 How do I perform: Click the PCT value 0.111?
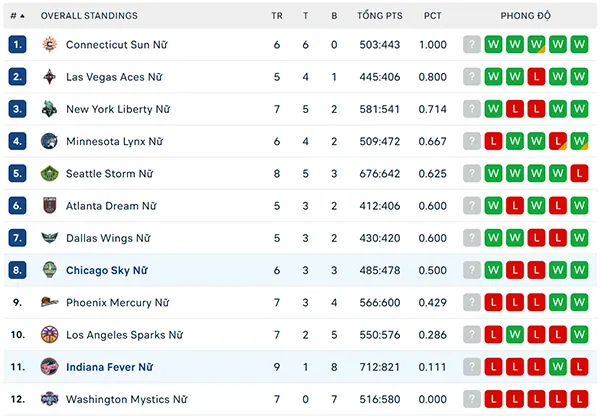432,367
